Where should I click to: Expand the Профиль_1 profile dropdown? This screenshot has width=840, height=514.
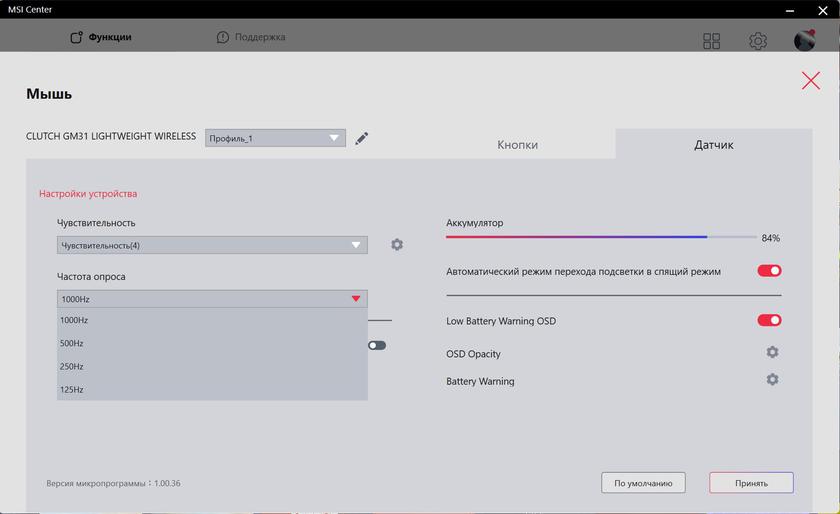275,138
